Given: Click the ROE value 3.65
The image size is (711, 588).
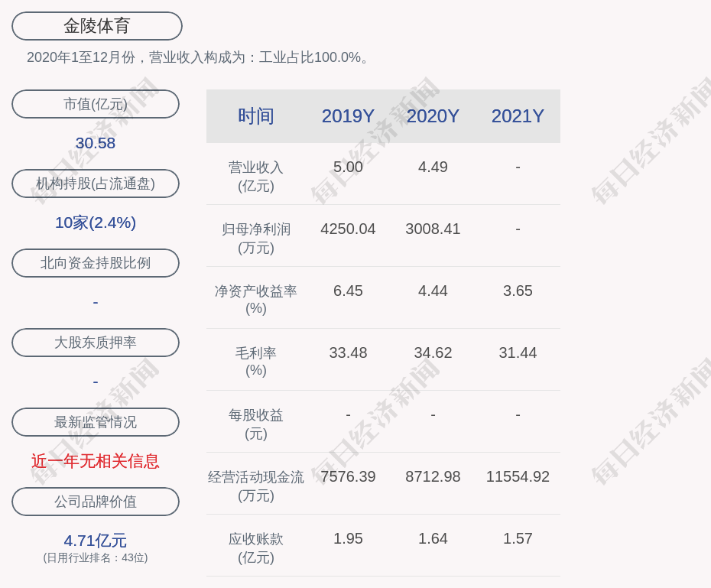Looking at the screenshot, I should coord(518,291).
